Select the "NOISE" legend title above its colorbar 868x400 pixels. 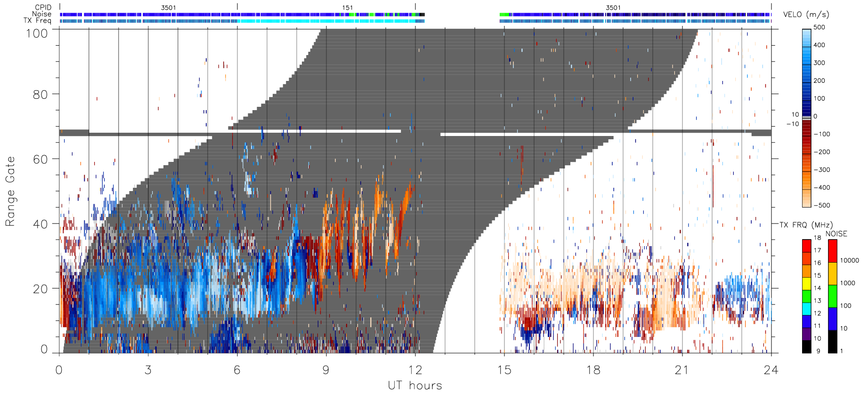(836, 234)
